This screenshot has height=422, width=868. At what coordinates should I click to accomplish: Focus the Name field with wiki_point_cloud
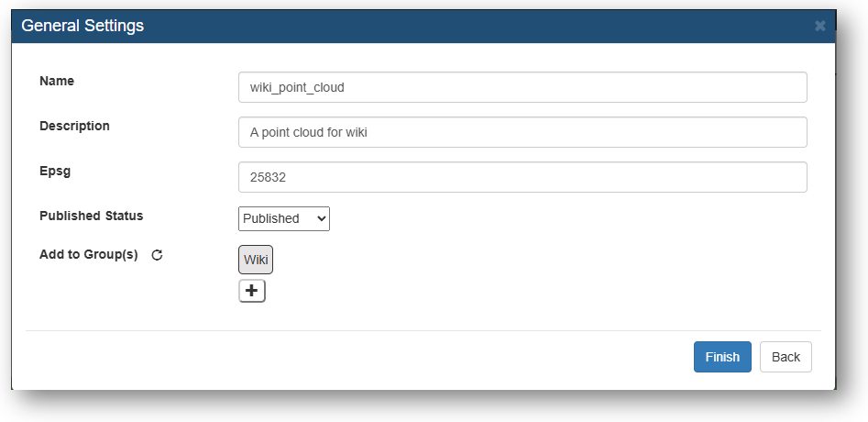point(522,87)
